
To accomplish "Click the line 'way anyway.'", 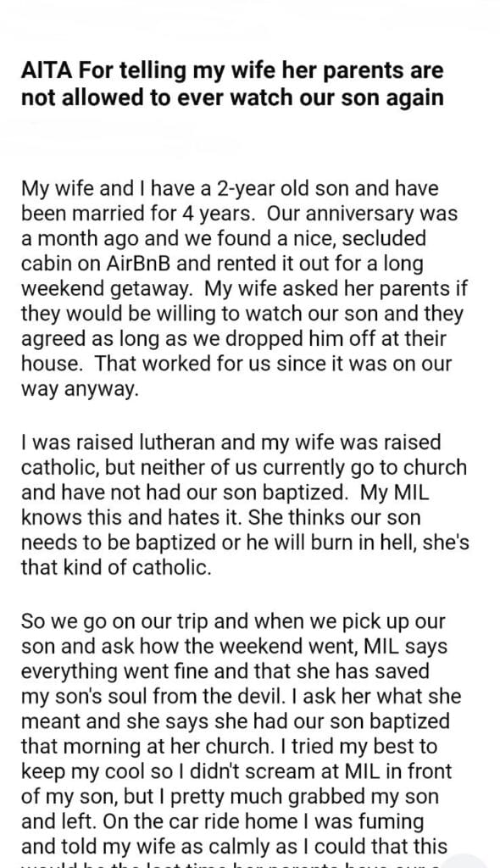I will 79,389.
